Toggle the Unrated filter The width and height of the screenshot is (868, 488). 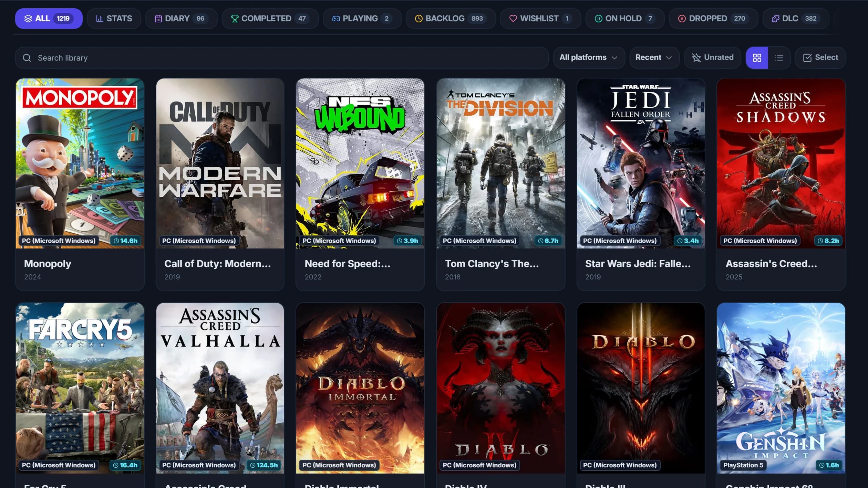pos(712,57)
